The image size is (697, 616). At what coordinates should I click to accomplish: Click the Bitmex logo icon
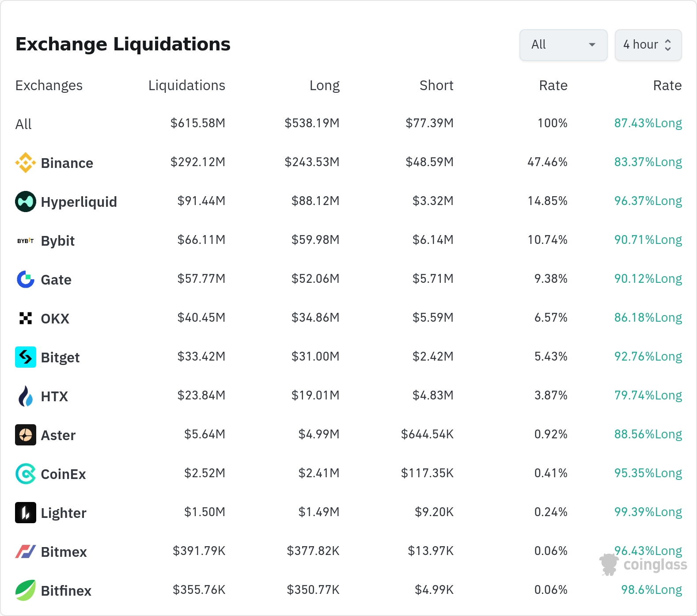[26, 551]
